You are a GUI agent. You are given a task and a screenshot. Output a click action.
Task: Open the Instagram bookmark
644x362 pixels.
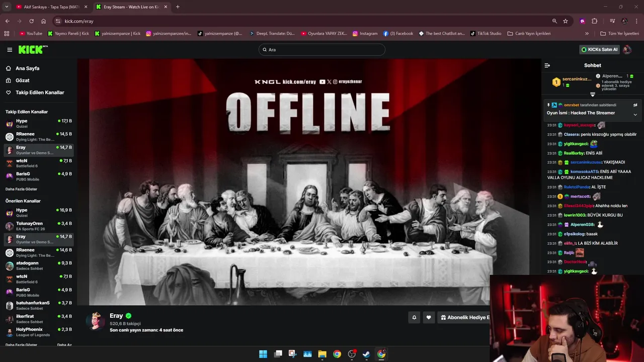click(365, 34)
